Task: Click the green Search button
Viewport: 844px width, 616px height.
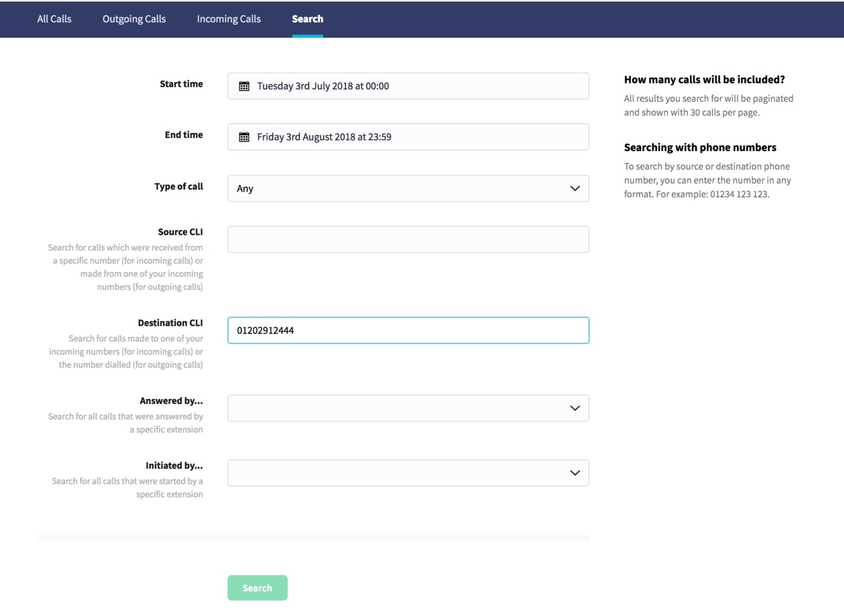Action: 257,588
